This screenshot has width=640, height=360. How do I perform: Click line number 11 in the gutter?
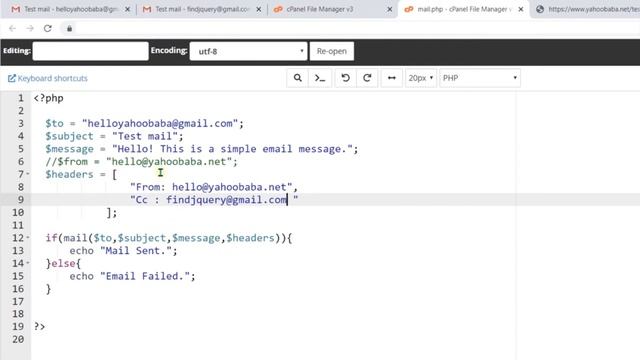pos(18,225)
